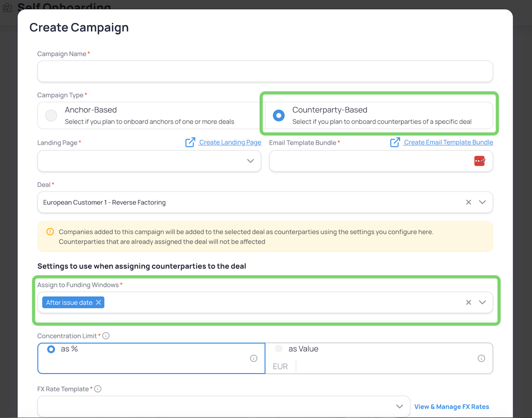
Task: Expand the Deal dropdown chevron
Action: (x=482, y=202)
